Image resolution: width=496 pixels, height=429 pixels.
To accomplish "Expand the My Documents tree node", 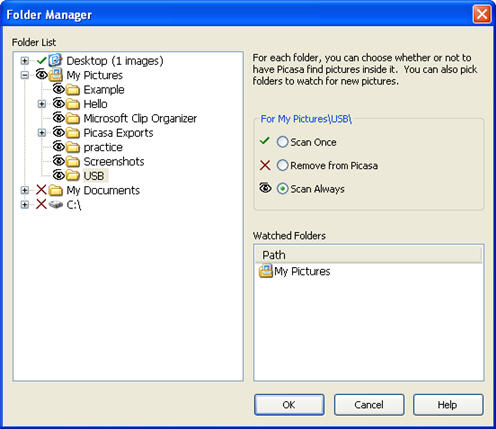I will coord(24,190).
